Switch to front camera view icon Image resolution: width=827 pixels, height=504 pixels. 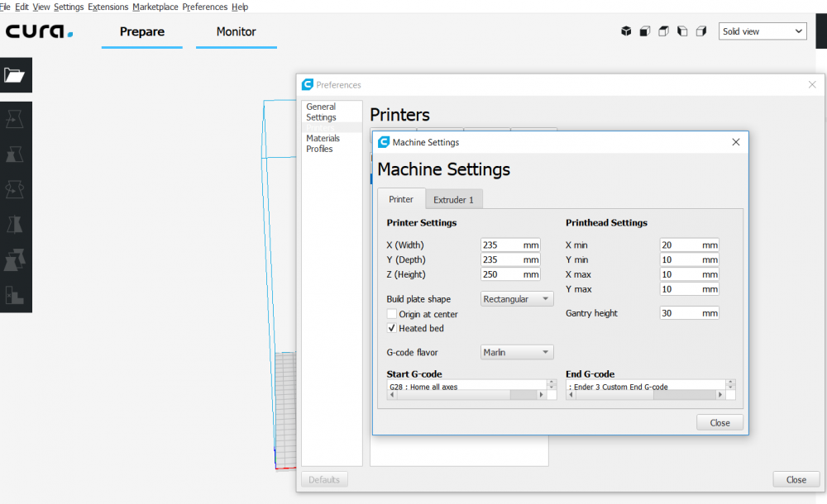coord(645,31)
